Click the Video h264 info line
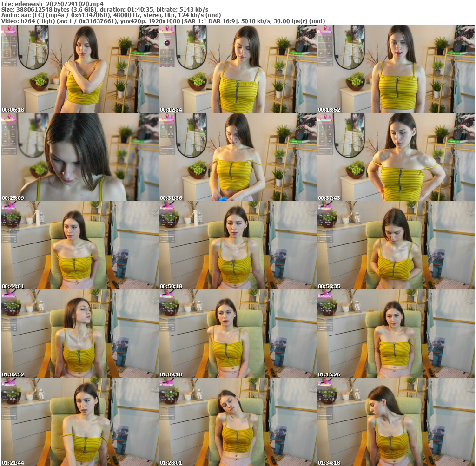Viewport: 476px width, 466px height. click(x=163, y=21)
